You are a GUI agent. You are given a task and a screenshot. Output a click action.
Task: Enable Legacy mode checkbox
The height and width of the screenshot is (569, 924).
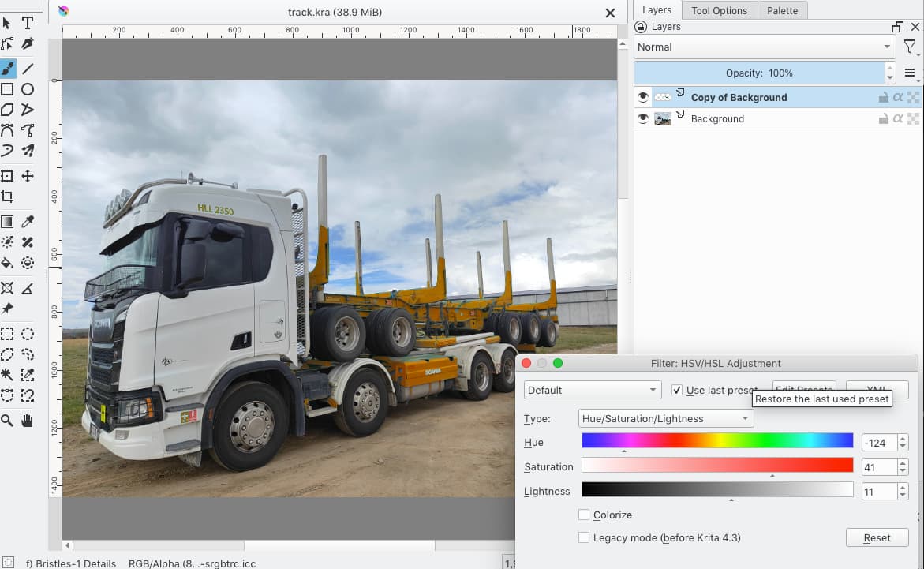(x=584, y=537)
